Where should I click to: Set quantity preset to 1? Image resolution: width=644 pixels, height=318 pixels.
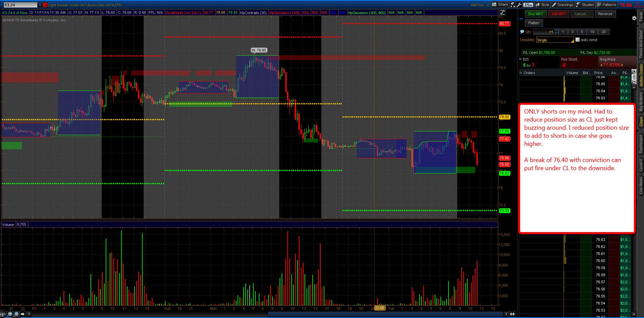pyautogui.click(x=563, y=32)
